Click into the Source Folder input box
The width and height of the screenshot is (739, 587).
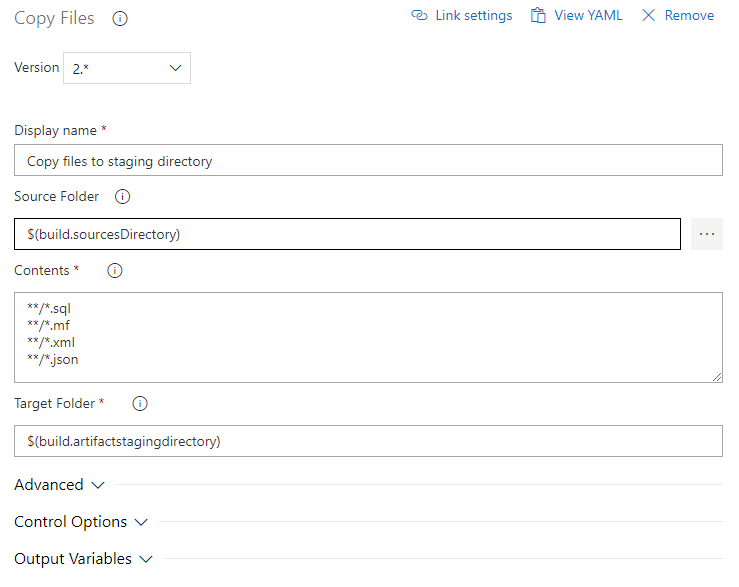347,234
